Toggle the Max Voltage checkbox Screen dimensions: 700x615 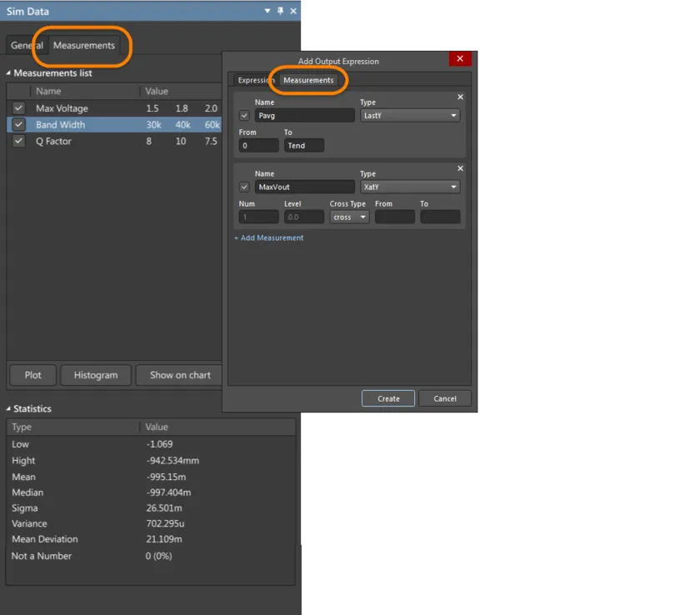[x=18, y=108]
